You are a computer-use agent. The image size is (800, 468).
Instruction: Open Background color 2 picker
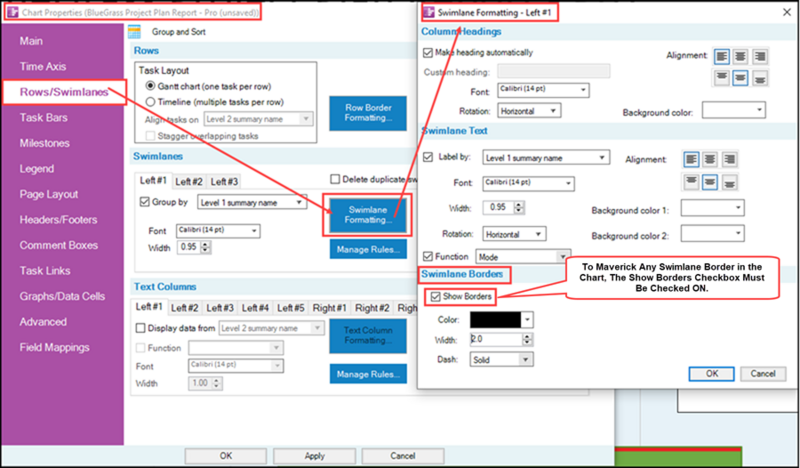tap(712, 234)
